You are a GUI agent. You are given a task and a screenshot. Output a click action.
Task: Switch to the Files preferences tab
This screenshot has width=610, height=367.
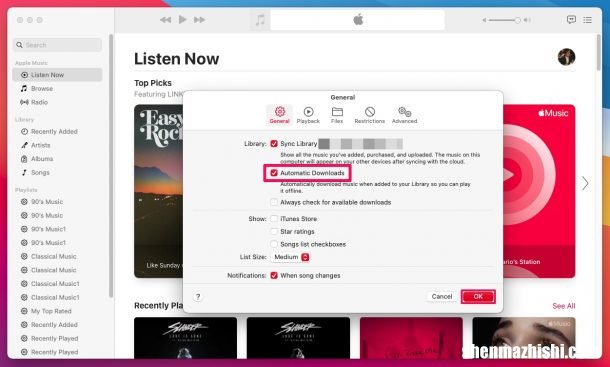337,115
